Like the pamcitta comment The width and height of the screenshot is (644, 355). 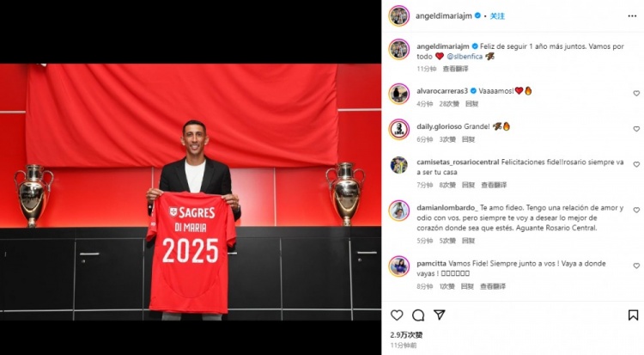(x=636, y=266)
